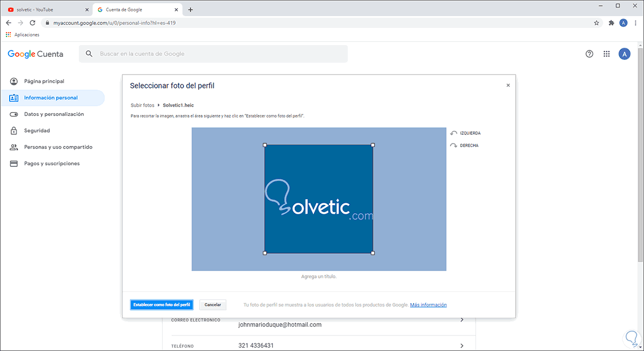Click the bottom-right crop handle

[x=373, y=253]
